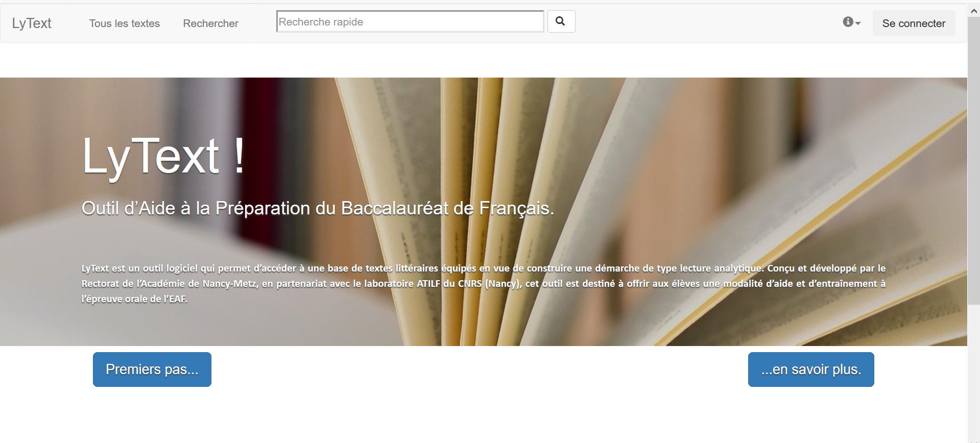Open the info icon dropdown menu
980x443 pixels.
point(851,22)
